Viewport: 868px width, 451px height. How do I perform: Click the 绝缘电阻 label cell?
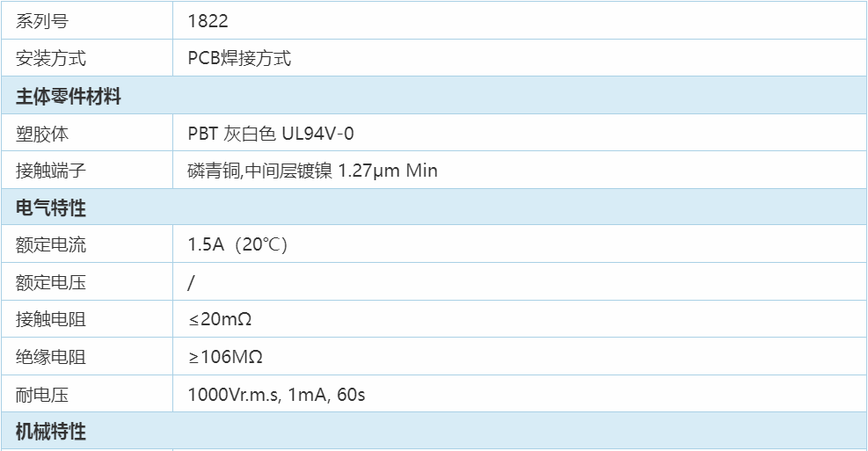click(x=87, y=356)
